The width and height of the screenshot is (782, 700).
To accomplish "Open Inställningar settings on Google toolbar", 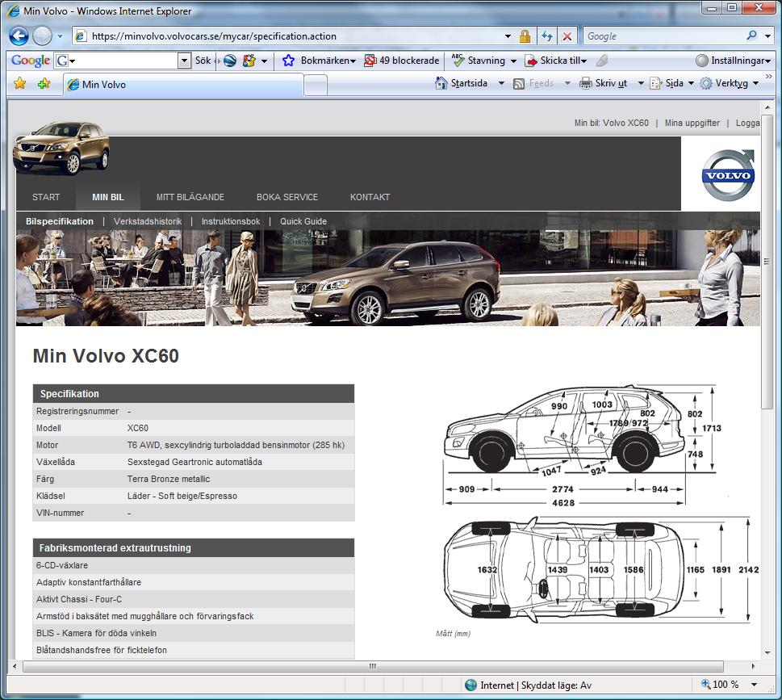I will tap(733, 61).
